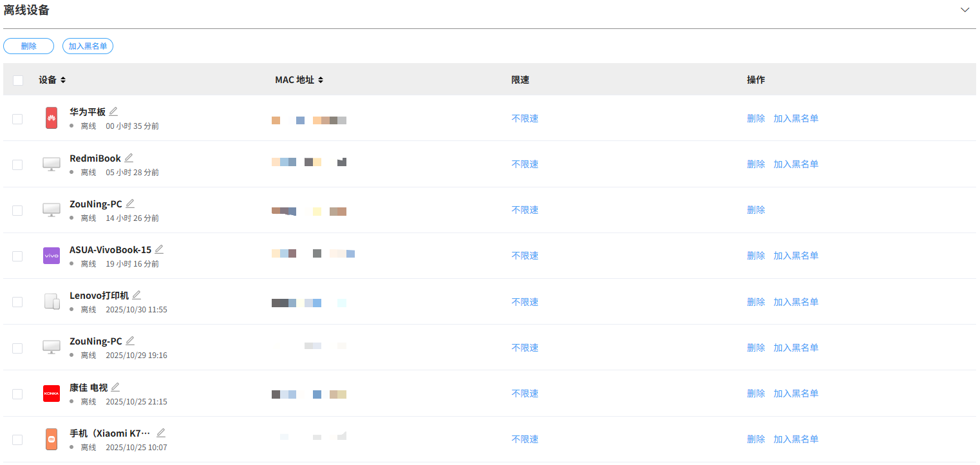Edit the Lenovo打印机 device name
The height and width of the screenshot is (465, 980).
click(137, 296)
